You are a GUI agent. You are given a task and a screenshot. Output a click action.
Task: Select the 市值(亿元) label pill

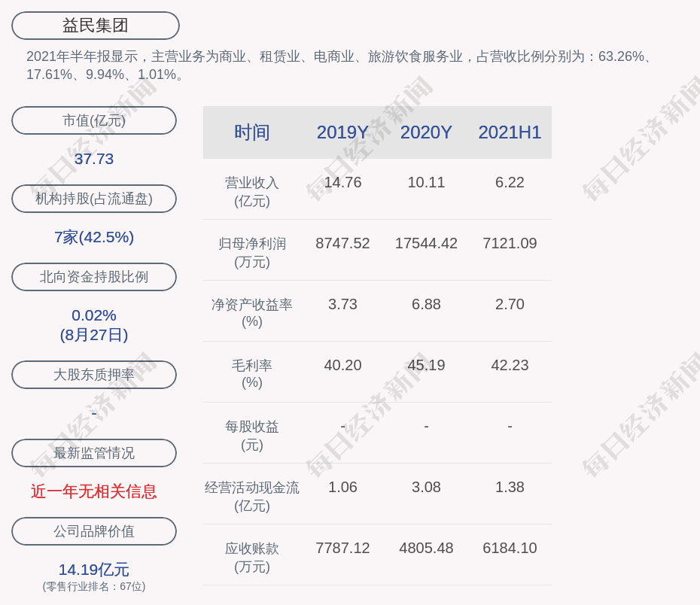coord(94,120)
